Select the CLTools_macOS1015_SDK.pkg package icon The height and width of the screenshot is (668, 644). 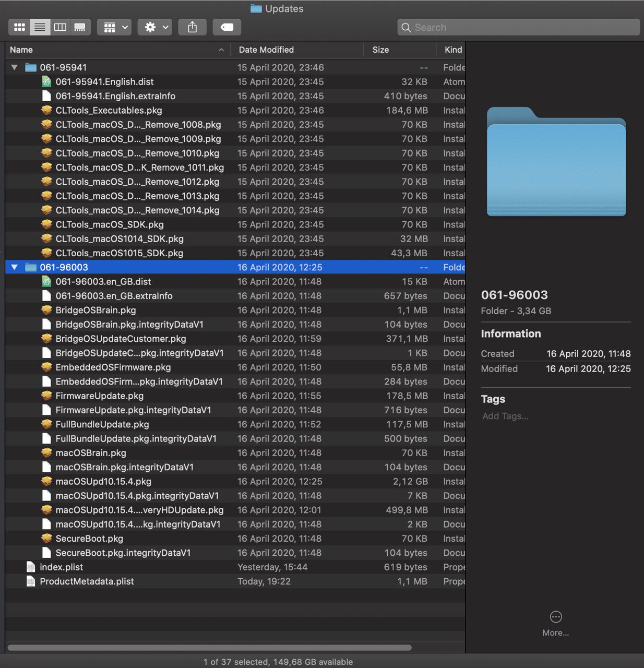(x=46, y=253)
